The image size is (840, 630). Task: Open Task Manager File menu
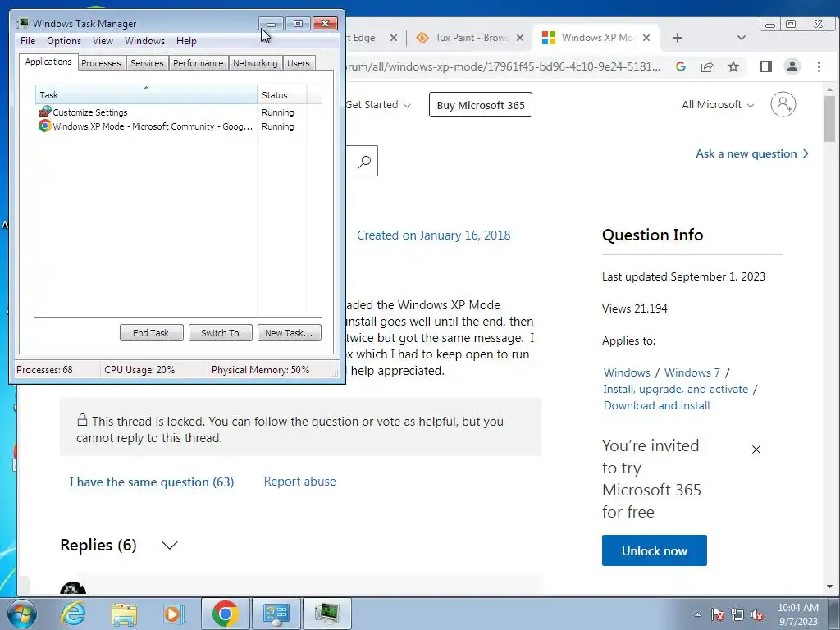point(28,41)
